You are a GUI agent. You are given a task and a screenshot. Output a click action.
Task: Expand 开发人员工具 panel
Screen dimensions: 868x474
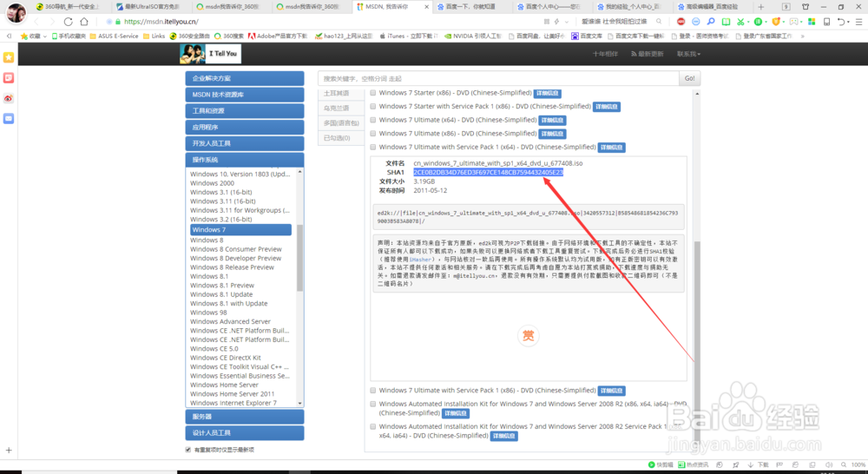click(245, 143)
